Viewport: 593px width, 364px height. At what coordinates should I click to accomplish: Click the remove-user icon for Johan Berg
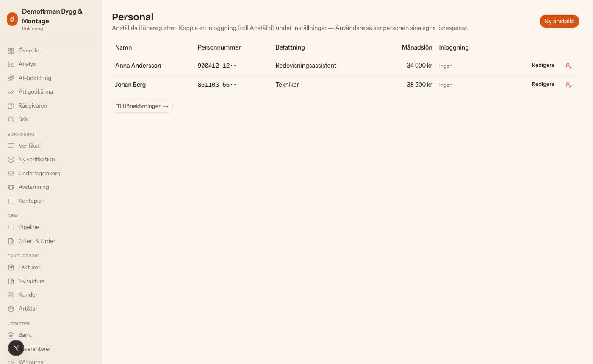pyautogui.click(x=568, y=85)
